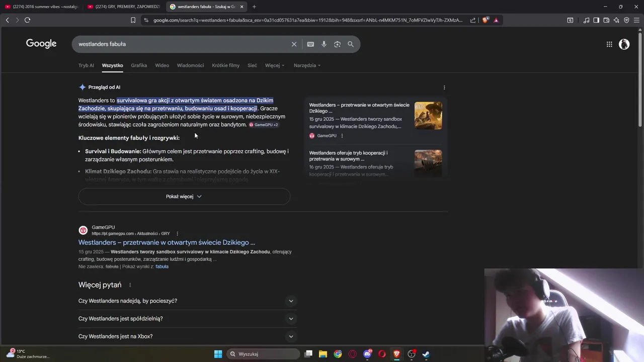644x362 pixels.
Task: Open Windows Start menu
Action: [218, 354]
